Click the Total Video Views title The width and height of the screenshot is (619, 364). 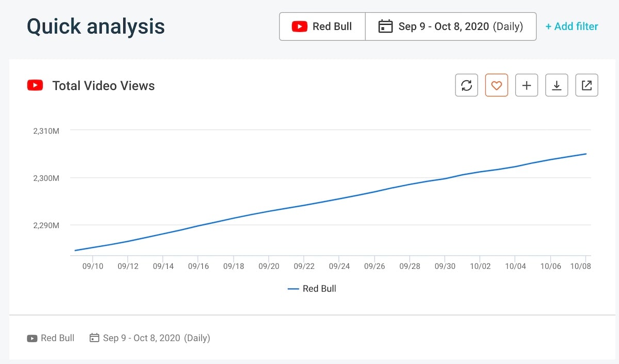[104, 86]
